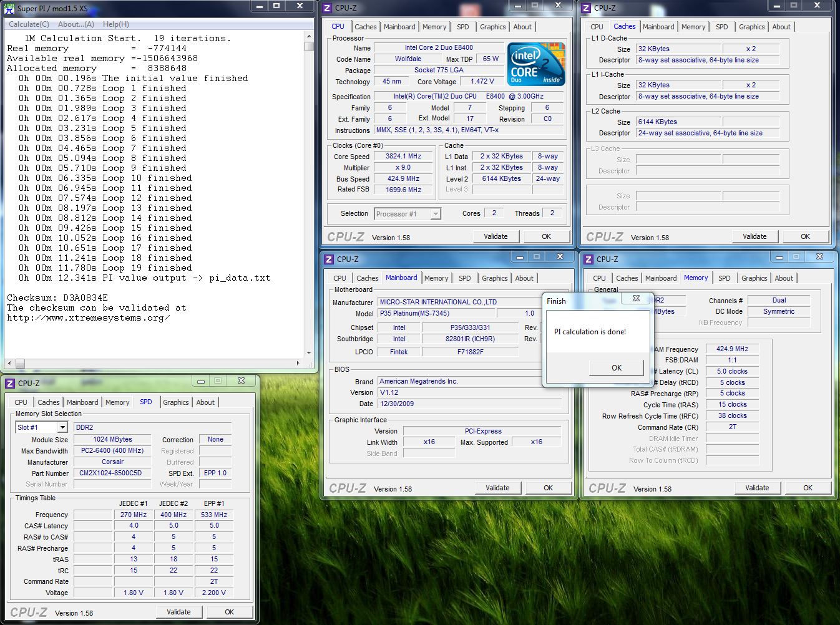Open the SPD tab in the Memory timings window
The width and height of the screenshot is (840, 625).
725,278
